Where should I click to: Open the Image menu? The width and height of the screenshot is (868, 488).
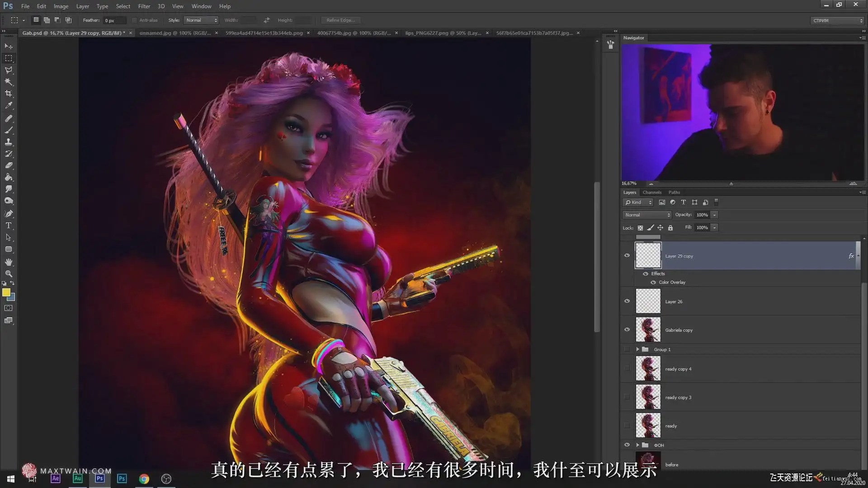click(61, 6)
